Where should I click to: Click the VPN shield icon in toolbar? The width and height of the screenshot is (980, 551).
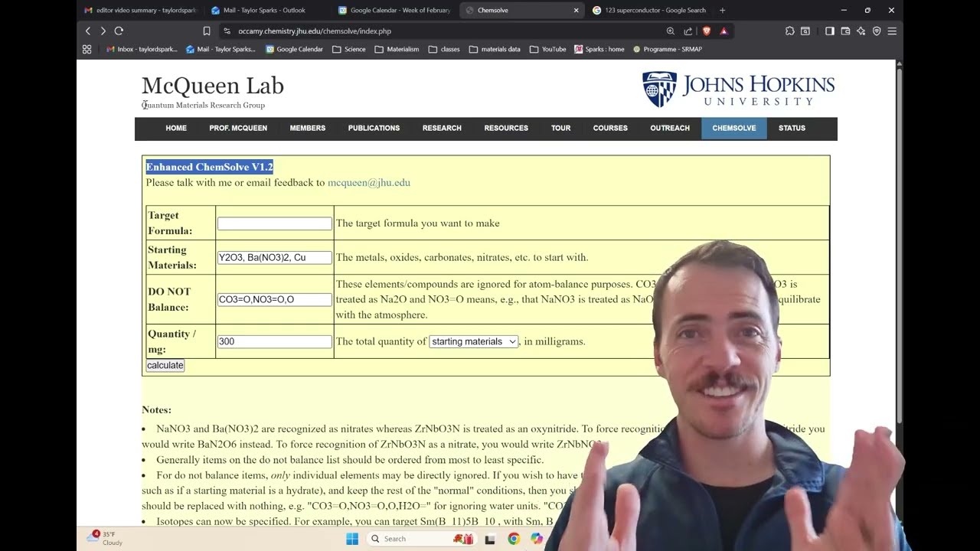click(x=877, y=31)
